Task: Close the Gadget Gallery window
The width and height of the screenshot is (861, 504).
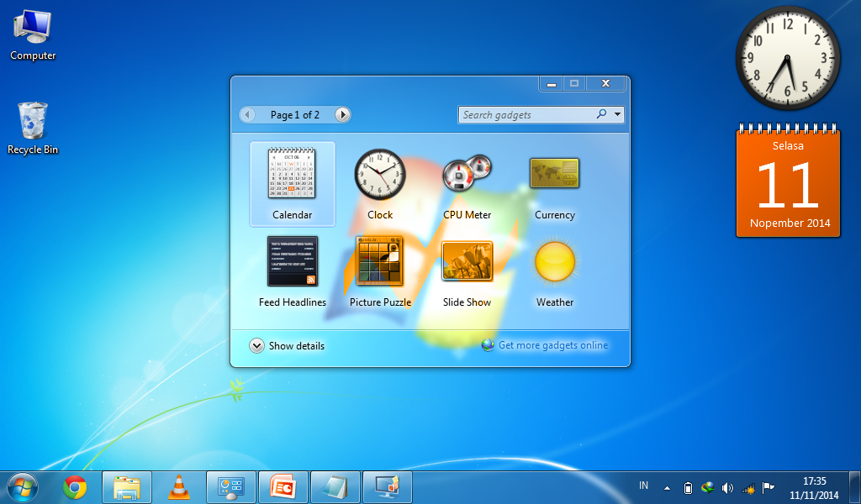Action: 605,83
